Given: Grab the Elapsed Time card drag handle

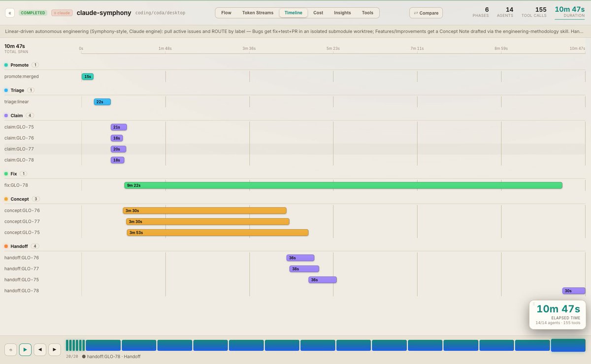Looking at the screenshot, I should [x=533, y=304].
